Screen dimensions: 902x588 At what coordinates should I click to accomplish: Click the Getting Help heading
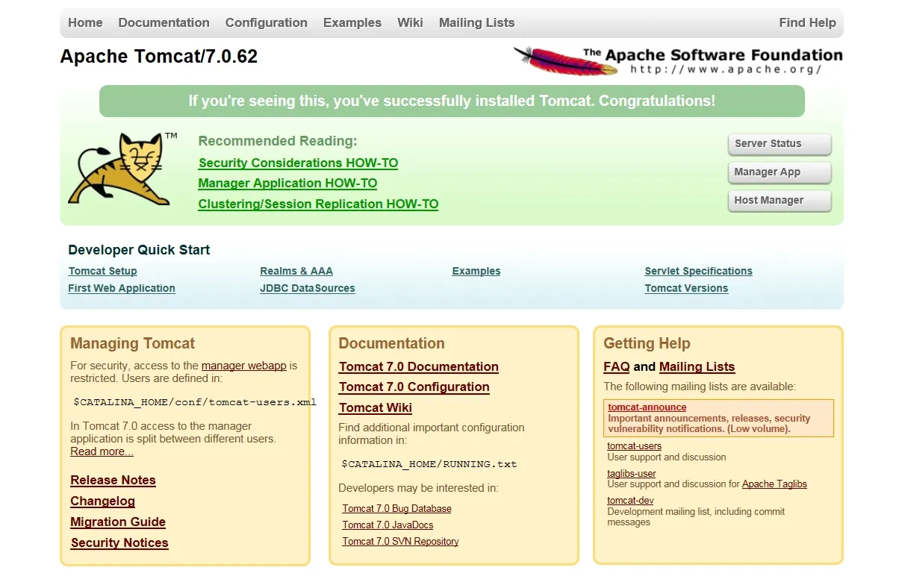click(x=647, y=343)
